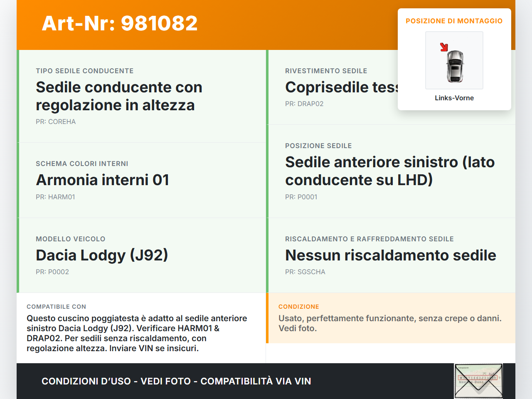The width and height of the screenshot is (532, 399).
Task: Click the top-view car icon
Action: [455, 67]
